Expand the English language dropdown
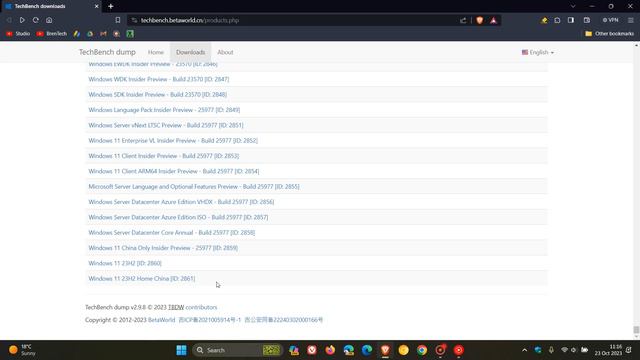 (538, 52)
